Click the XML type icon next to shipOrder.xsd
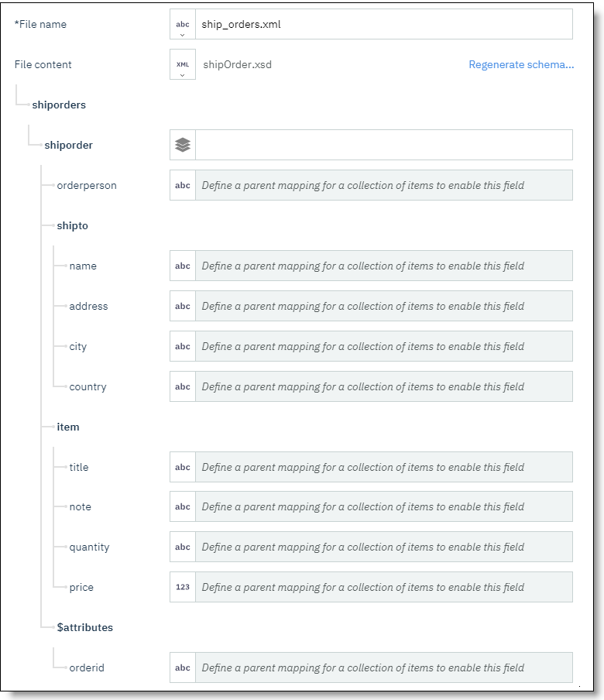This screenshot has width=604, height=700. coord(182,62)
